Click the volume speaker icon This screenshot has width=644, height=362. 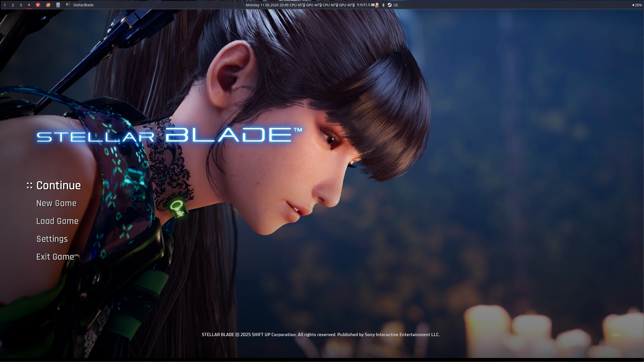click(633, 5)
